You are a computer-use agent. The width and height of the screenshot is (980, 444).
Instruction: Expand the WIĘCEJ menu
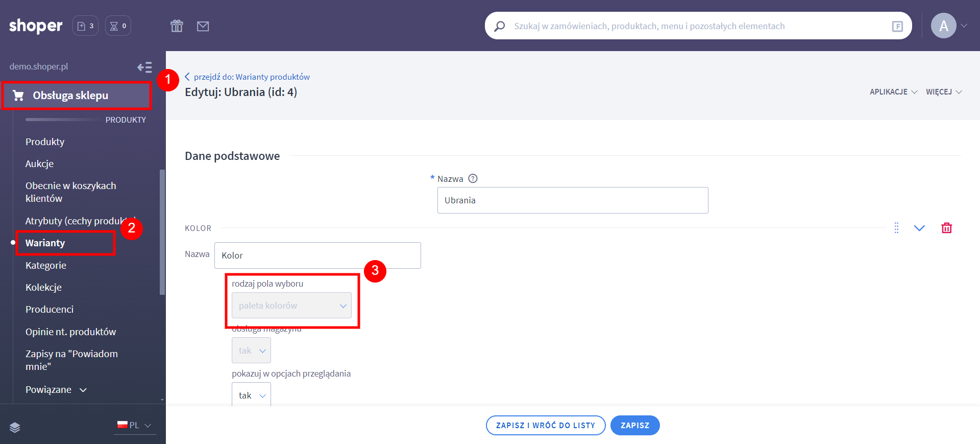coord(943,92)
